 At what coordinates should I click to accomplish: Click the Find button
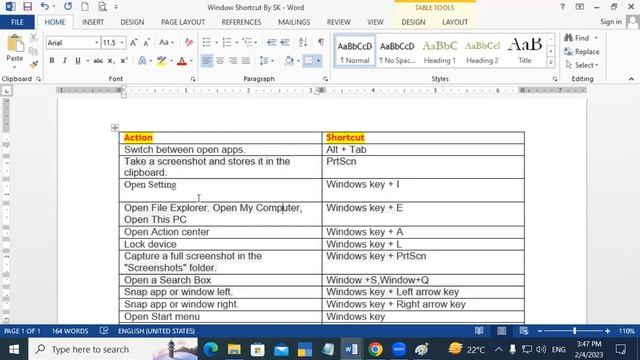[x=581, y=38]
